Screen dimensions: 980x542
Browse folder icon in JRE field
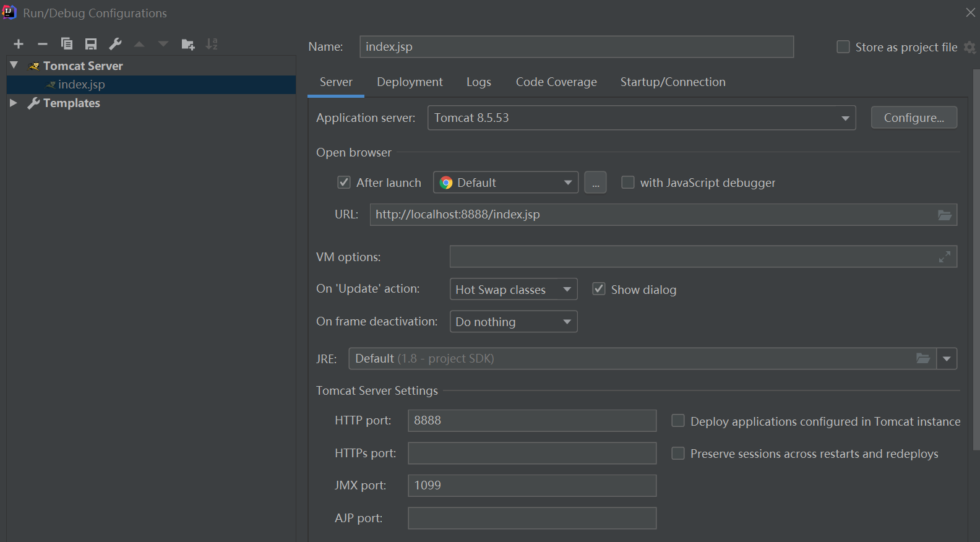coord(923,358)
